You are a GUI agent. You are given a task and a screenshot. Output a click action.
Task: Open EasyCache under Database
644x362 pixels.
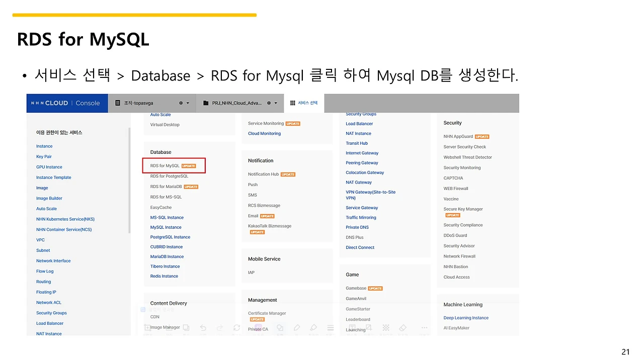point(161,208)
